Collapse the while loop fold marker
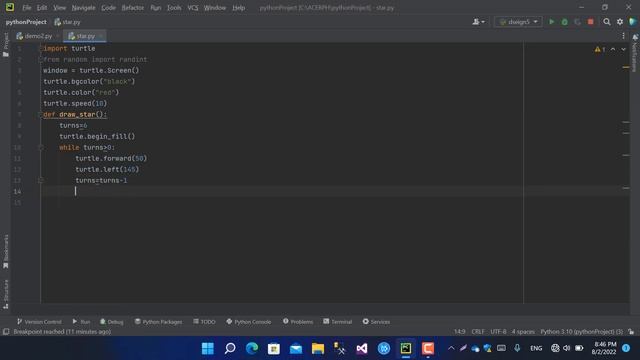This screenshot has width=640, height=360. [x=40, y=147]
